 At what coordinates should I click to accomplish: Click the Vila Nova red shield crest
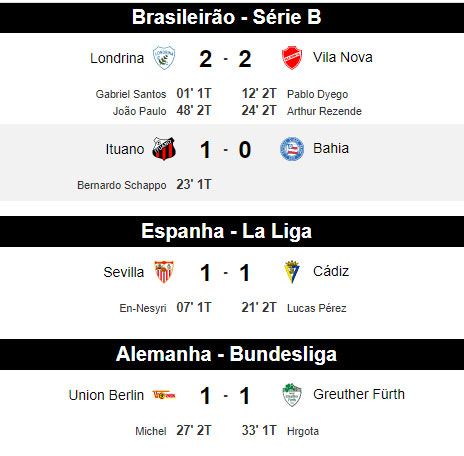tap(292, 58)
